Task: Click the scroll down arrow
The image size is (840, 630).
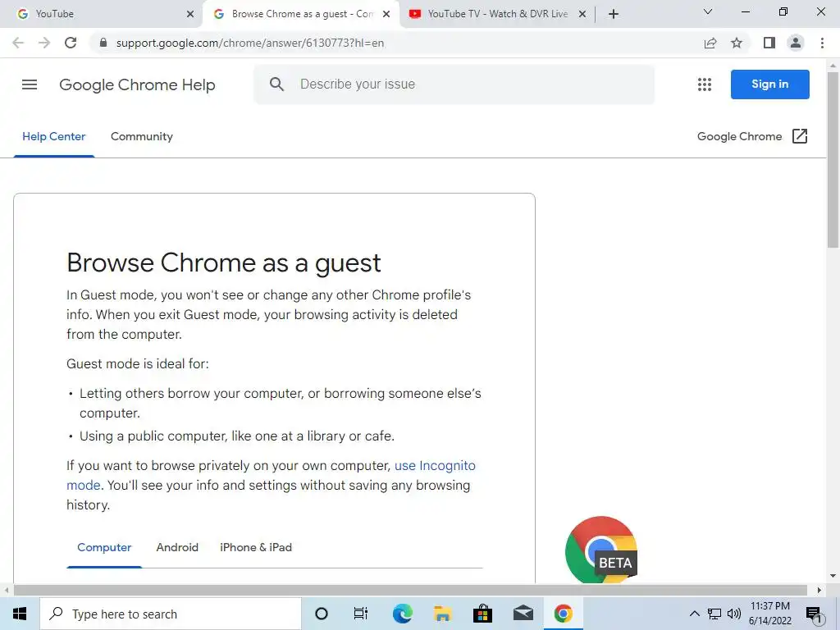Action: tap(833, 576)
